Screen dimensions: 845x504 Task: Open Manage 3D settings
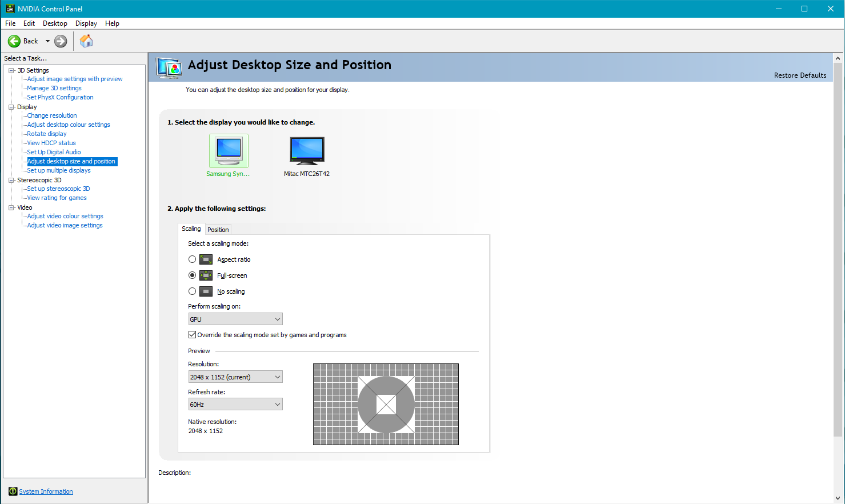coord(54,88)
